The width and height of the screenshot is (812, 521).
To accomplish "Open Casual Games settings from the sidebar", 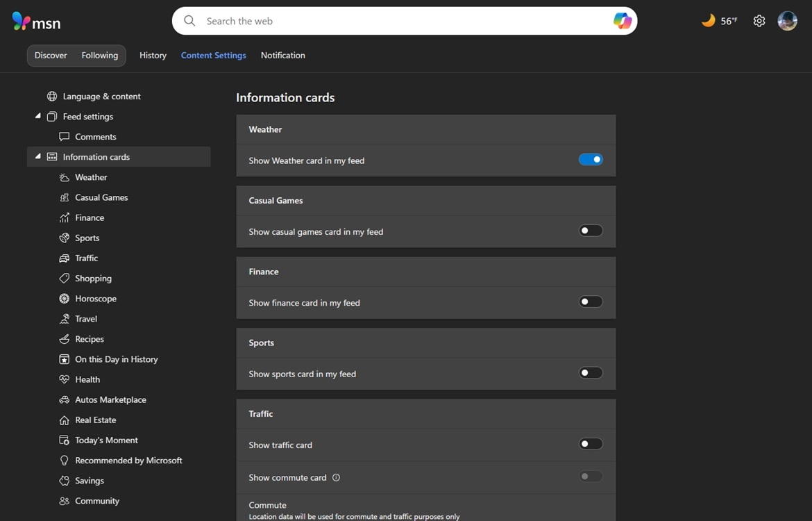I will pyautogui.click(x=101, y=197).
